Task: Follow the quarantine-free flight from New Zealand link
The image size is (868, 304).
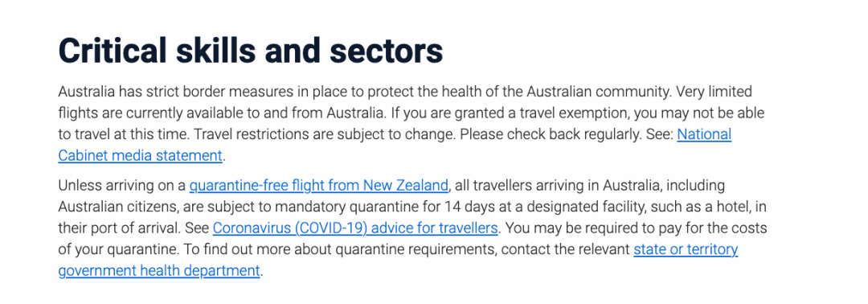Action: [x=318, y=185]
